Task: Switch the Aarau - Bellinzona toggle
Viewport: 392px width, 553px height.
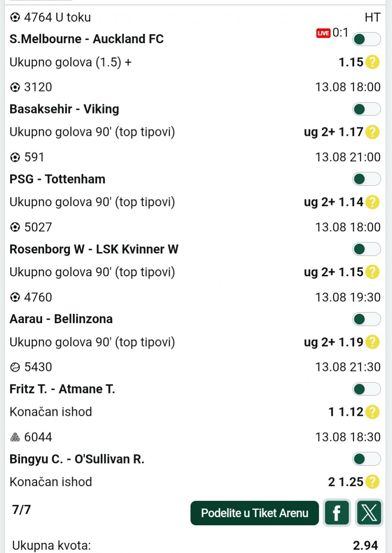Action: click(366, 319)
